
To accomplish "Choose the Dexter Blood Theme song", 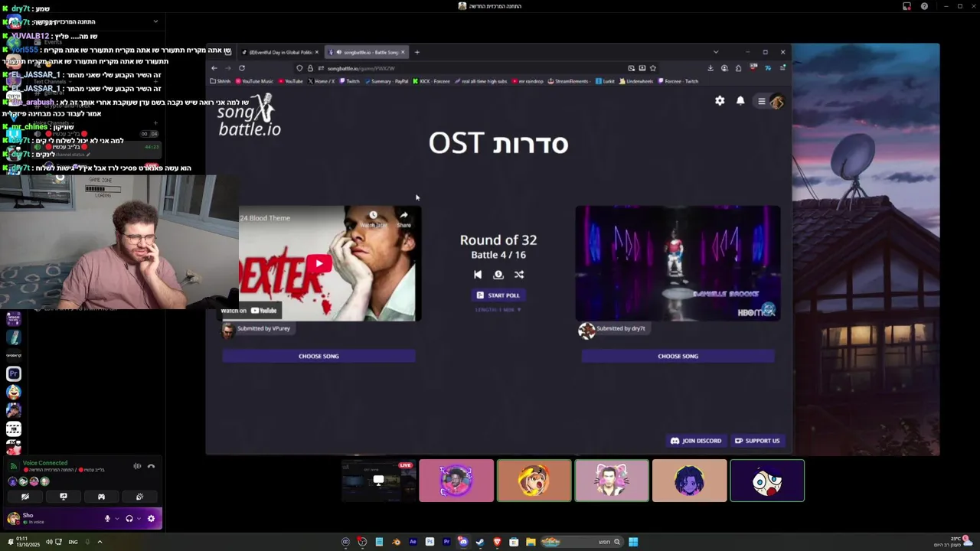I will pyautogui.click(x=318, y=356).
